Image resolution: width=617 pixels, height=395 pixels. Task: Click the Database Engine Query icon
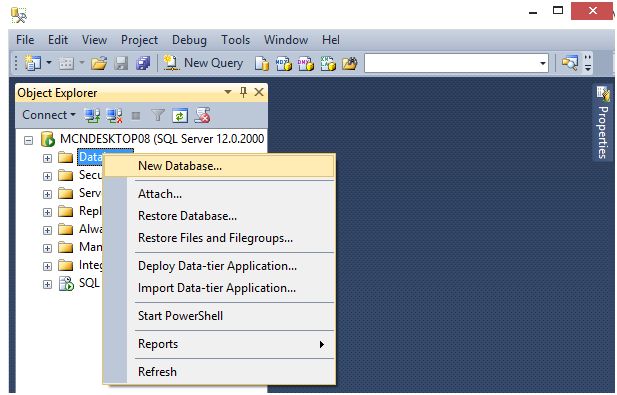[x=262, y=63]
